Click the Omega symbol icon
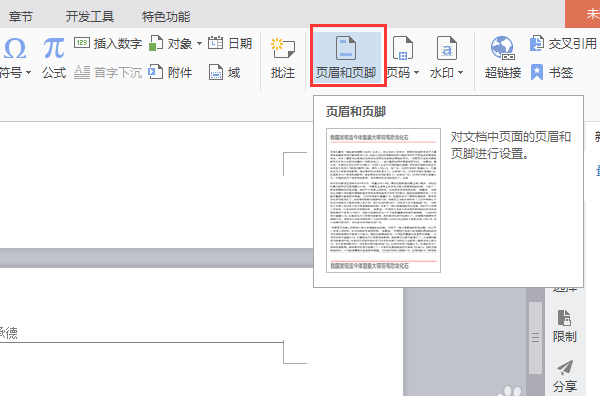The height and width of the screenshot is (396, 600). tap(15, 49)
